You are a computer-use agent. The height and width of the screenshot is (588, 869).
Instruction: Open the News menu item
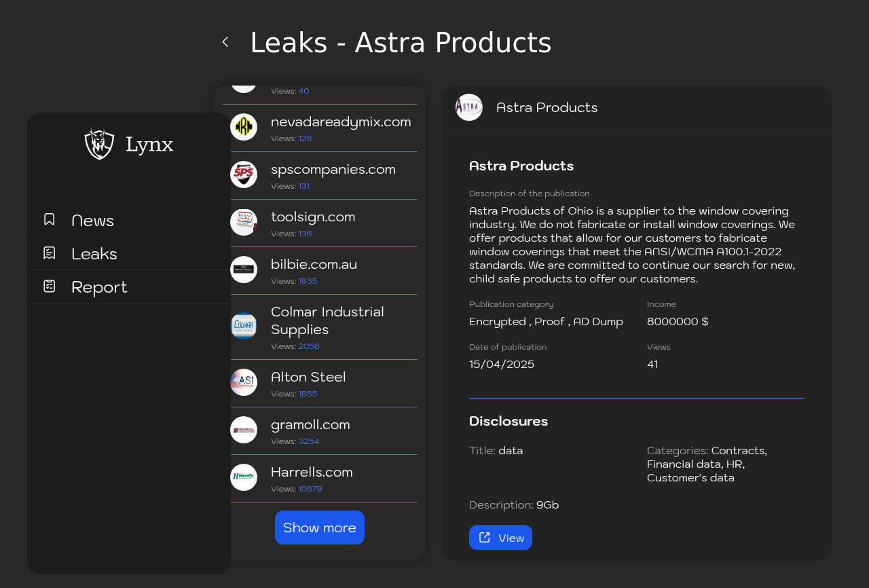pos(129,220)
